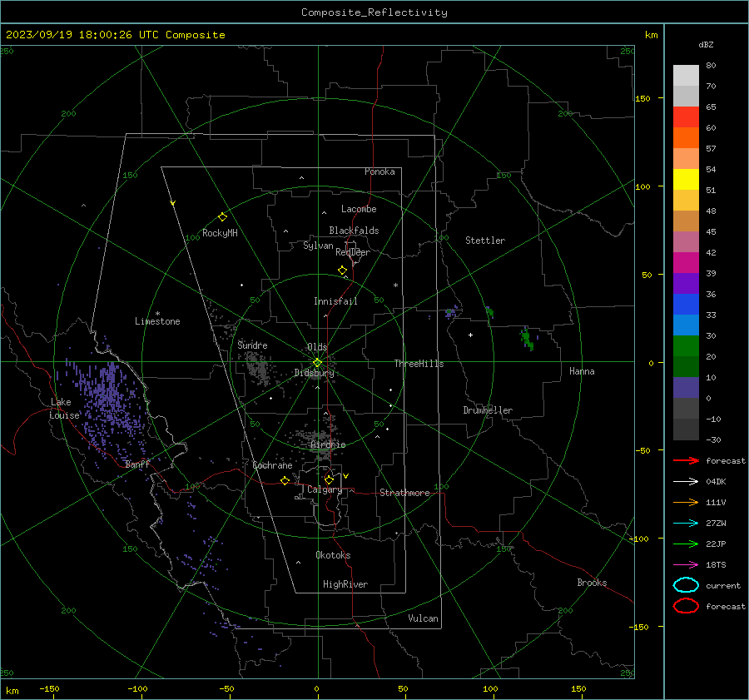
Task: Click the Olds label near radar center
Action: tap(317, 347)
